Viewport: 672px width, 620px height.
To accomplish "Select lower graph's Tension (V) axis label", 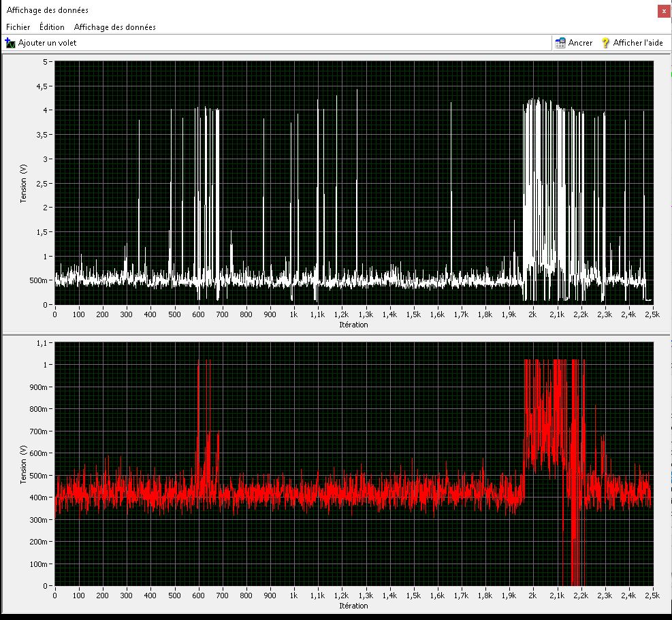I will pyautogui.click(x=24, y=463).
